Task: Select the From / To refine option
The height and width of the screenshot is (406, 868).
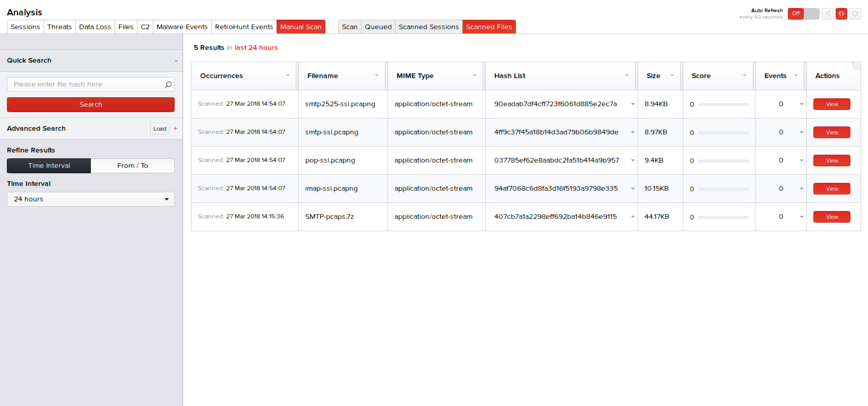Action: click(x=132, y=166)
